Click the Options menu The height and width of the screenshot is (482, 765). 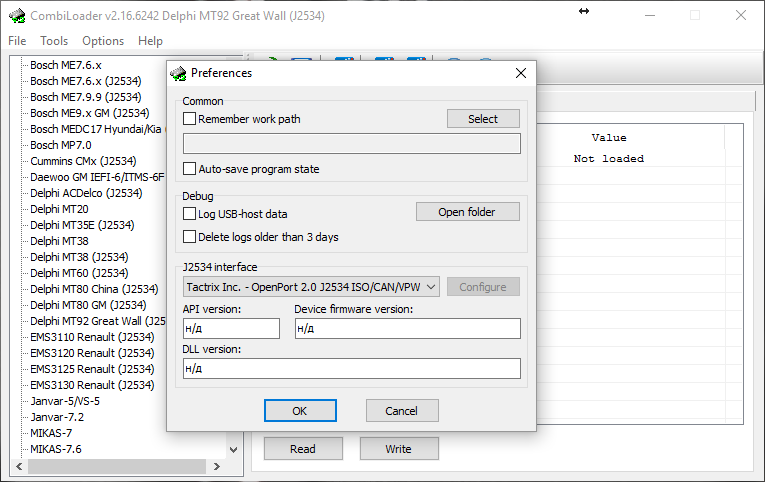pos(103,41)
